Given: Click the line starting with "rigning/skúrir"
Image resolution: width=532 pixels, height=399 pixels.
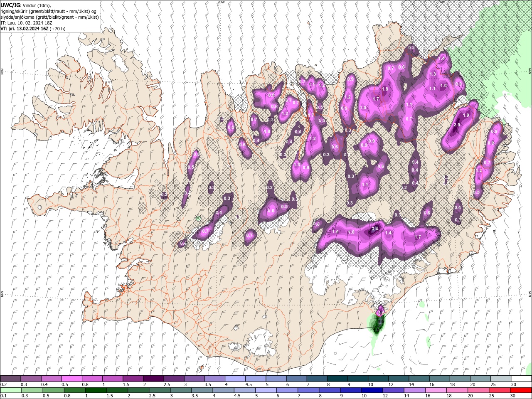Looking at the screenshot, I should click(49, 11).
